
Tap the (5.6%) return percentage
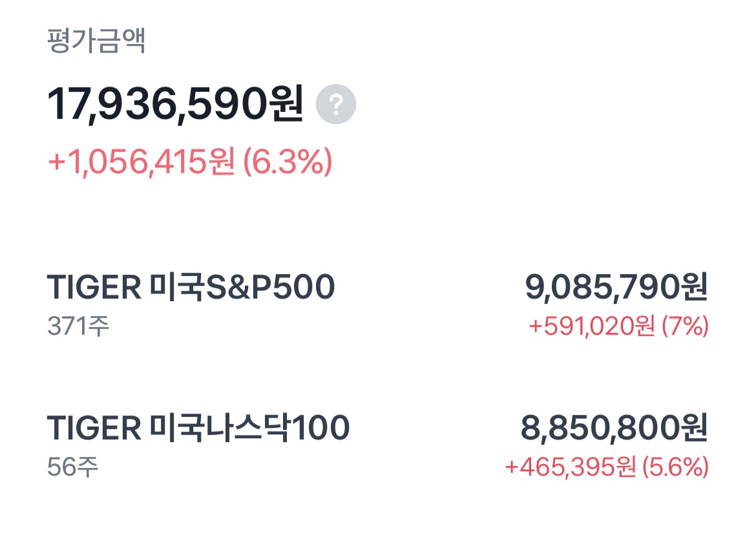(x=676, y=467)
